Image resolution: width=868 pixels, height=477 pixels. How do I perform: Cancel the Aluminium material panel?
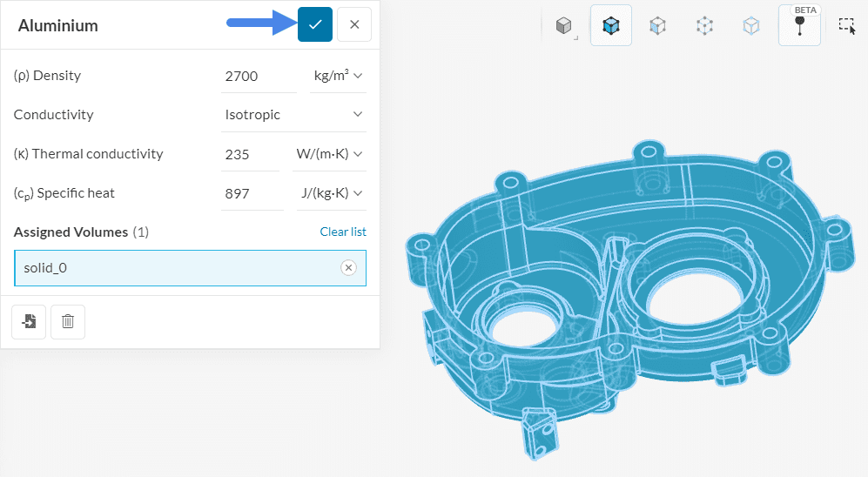point(354,24)
